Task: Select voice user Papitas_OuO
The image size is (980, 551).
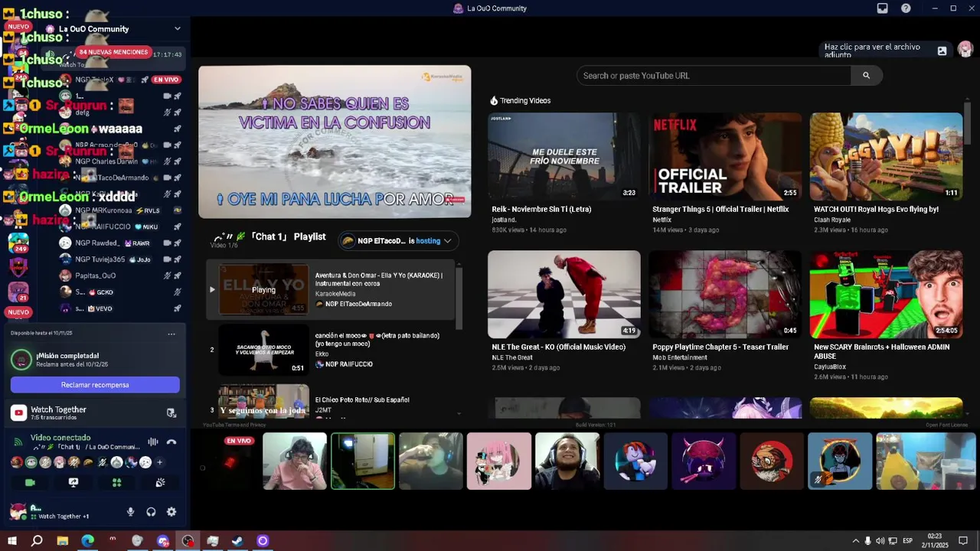Action: [119, 275]
